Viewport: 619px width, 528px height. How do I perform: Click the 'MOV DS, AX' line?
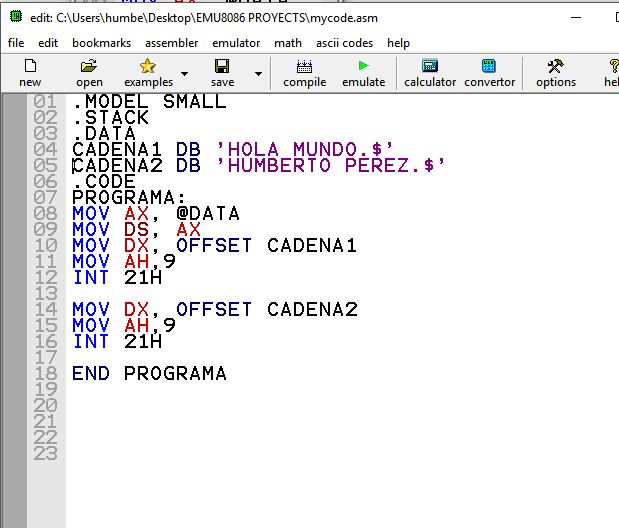[x=137, y=229]
